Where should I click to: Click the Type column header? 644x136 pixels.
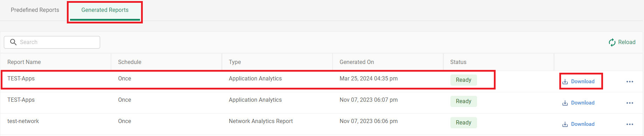(x=235, y=62)
